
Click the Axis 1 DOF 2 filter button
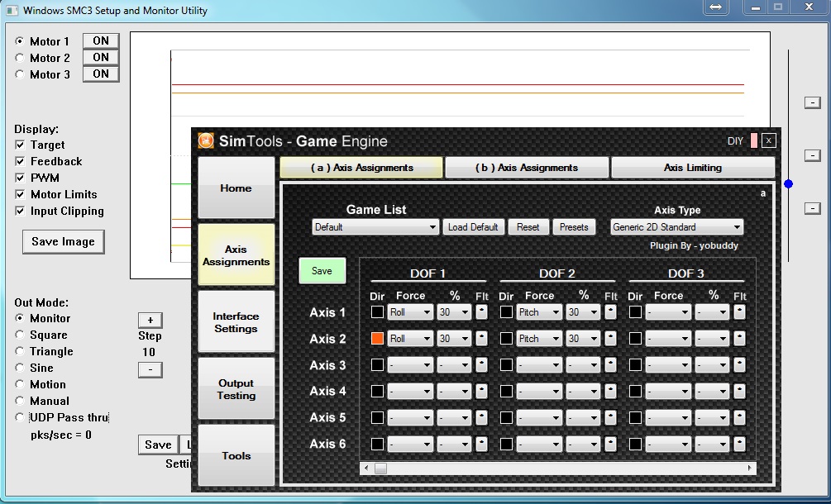610,311
